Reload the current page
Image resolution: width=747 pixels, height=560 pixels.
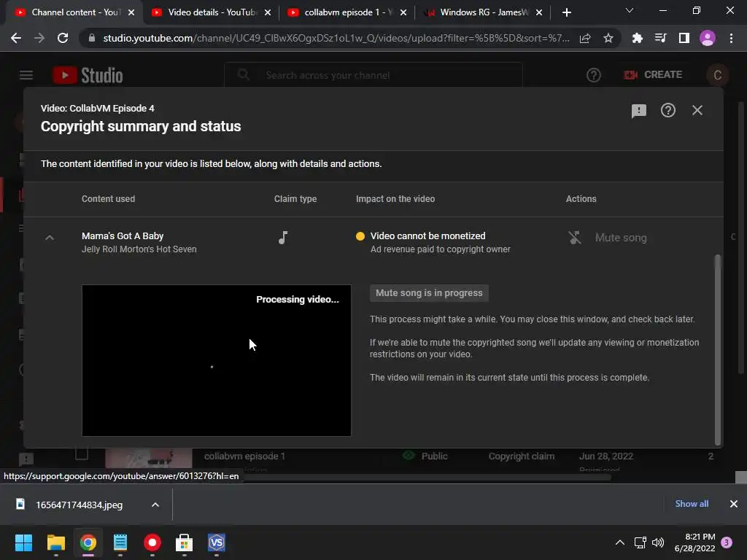pyautogui.click(x=63, y=38)
